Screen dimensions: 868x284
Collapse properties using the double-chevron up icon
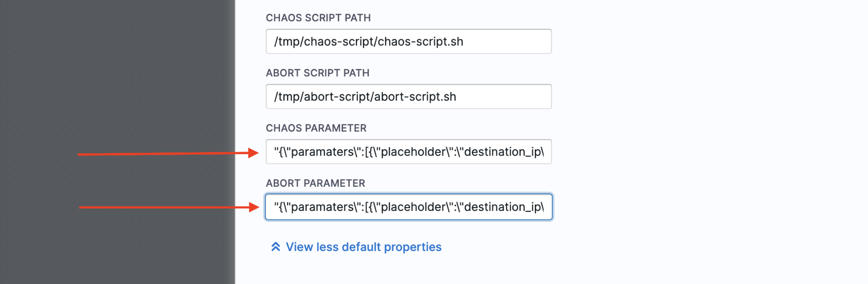coord(276,247)
